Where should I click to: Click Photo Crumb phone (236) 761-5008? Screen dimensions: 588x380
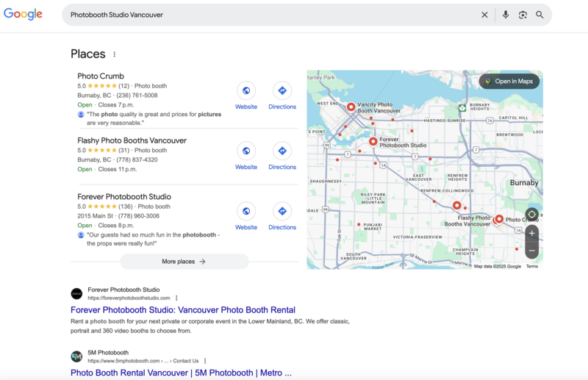click(137, 96)
